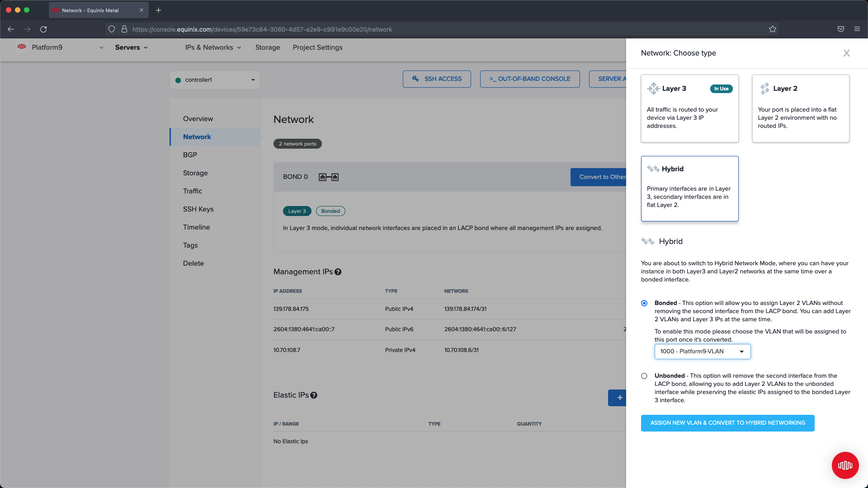Click network 139.178.84.174/31
The image size is (868, 488).
click(465, 309)
